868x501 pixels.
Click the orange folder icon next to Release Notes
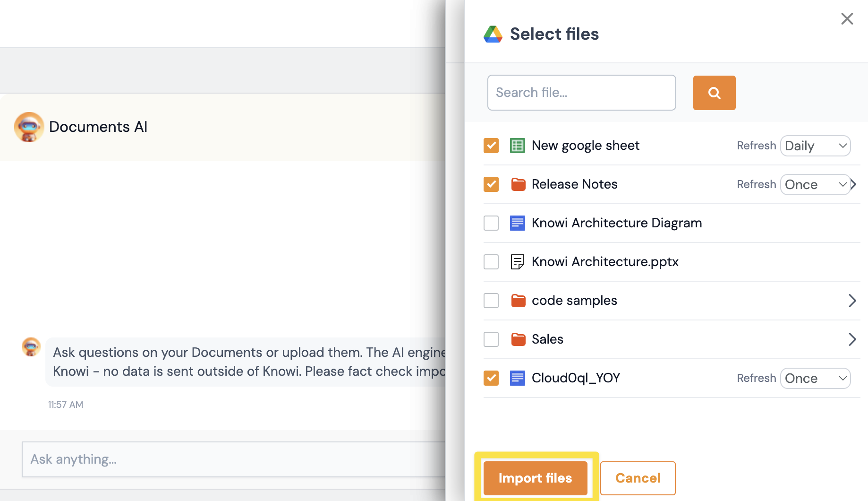pos(518,184)
